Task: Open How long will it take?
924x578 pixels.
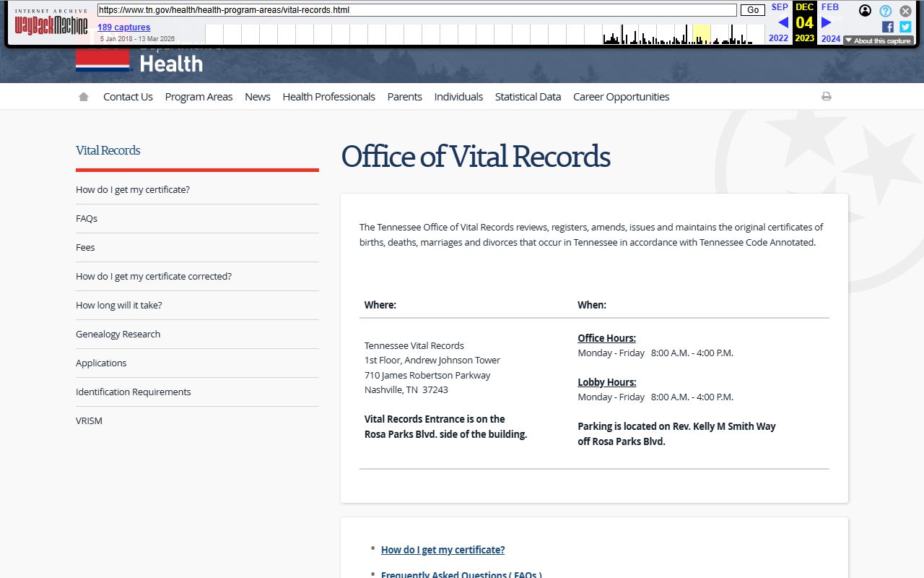Action: [119, 305]
